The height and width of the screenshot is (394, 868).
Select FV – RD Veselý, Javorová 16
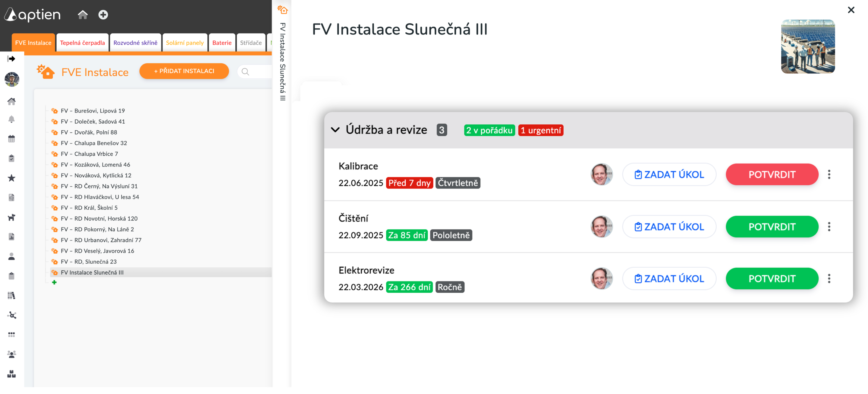pyautogui.click(x=97, y=251)
